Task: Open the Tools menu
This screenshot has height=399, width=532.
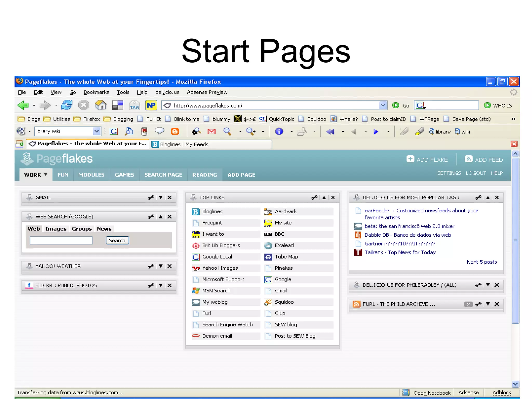Action: tap(123, 92)
